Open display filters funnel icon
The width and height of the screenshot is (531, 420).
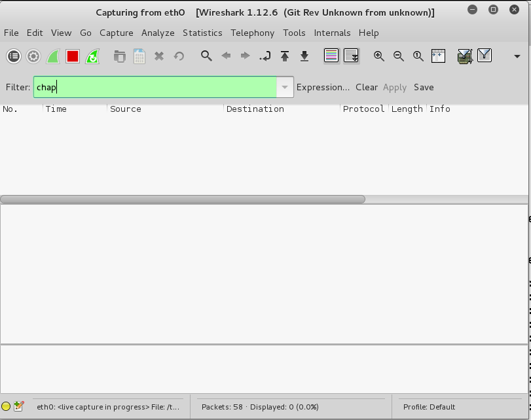coord(485,55)
